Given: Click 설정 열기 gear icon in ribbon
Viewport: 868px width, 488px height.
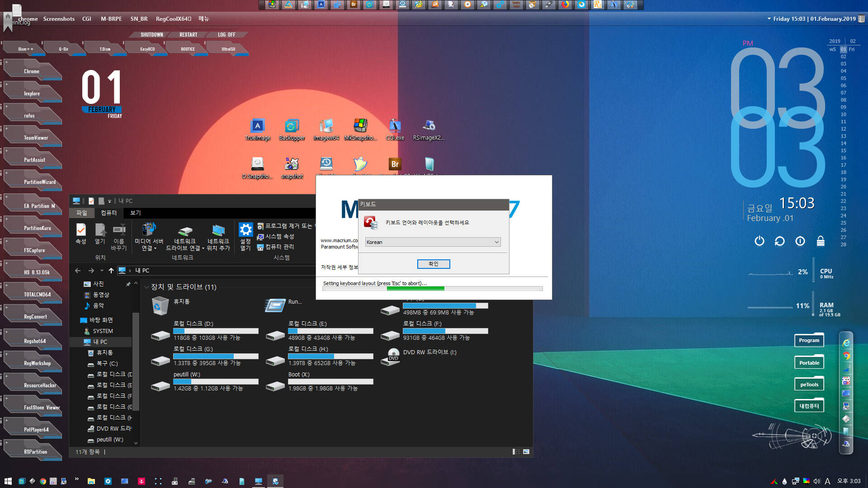Looking at the screenshot, I should point(245,236).
